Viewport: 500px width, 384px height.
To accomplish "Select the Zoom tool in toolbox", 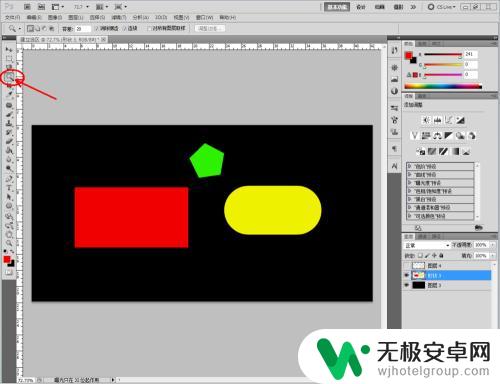I will (x=9, y=243).
